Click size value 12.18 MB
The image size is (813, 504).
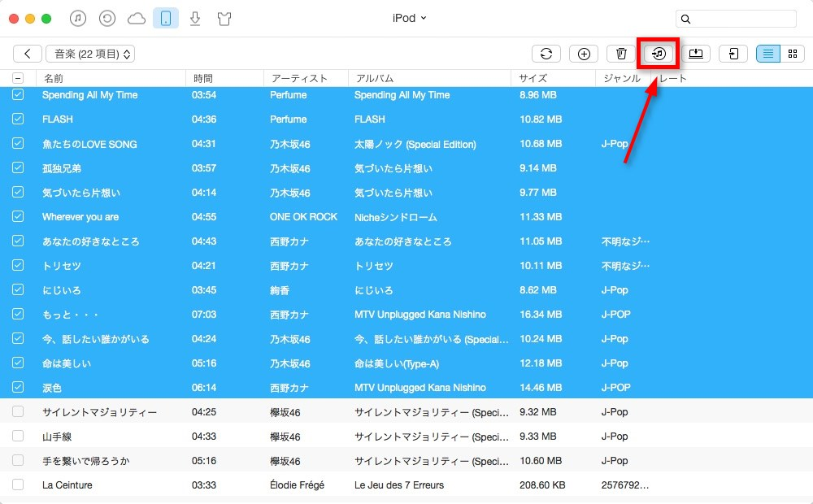pos(541,363)
